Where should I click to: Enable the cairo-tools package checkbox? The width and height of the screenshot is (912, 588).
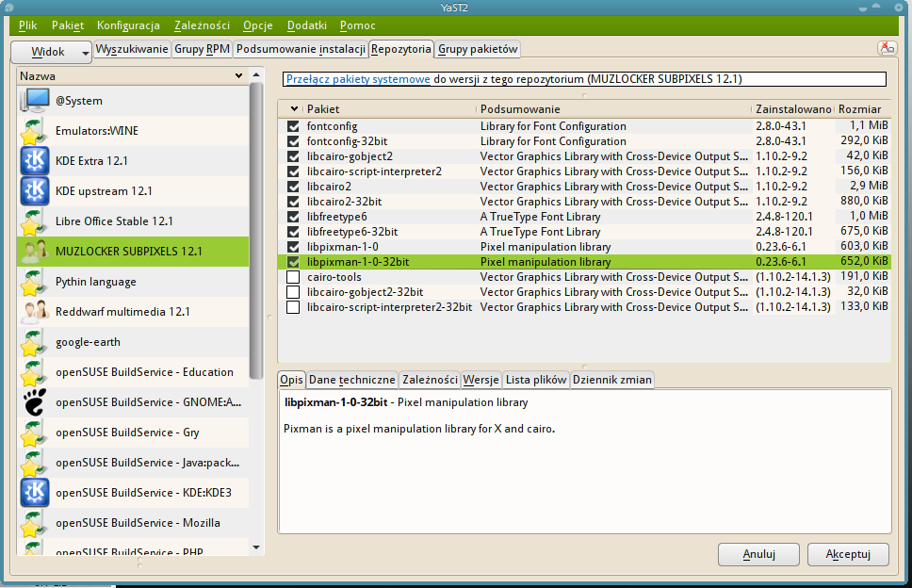(291, 276)
